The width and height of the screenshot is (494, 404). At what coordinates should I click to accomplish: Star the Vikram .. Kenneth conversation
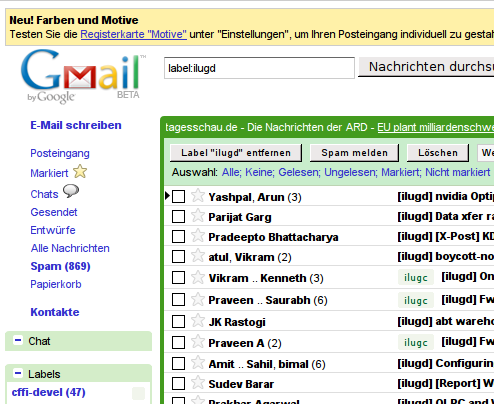198,277
